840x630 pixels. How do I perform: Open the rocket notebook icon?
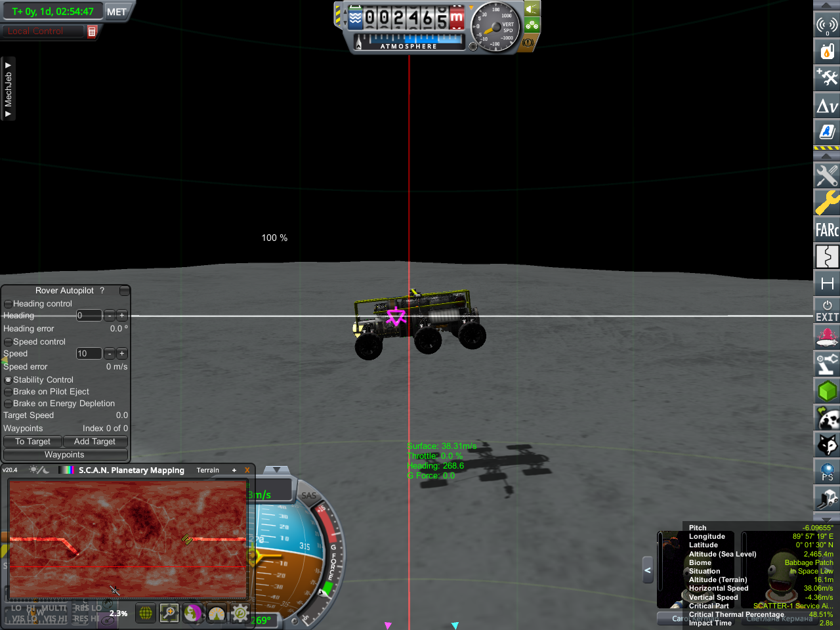click(827, 132)
